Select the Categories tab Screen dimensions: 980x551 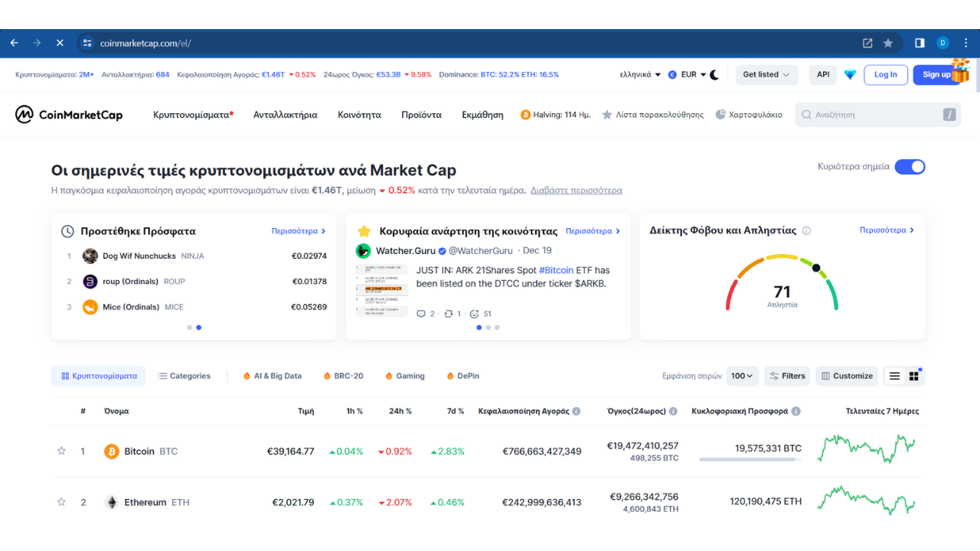tap(184, 376)
